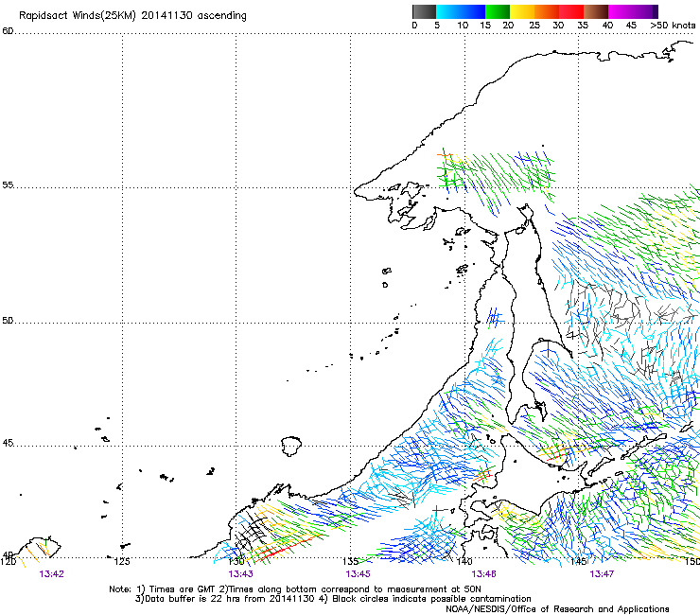
Task: Click the title text 'Rapidscat Winds(25KM) 20141130 ascending'
Action: tap(132, 16)
